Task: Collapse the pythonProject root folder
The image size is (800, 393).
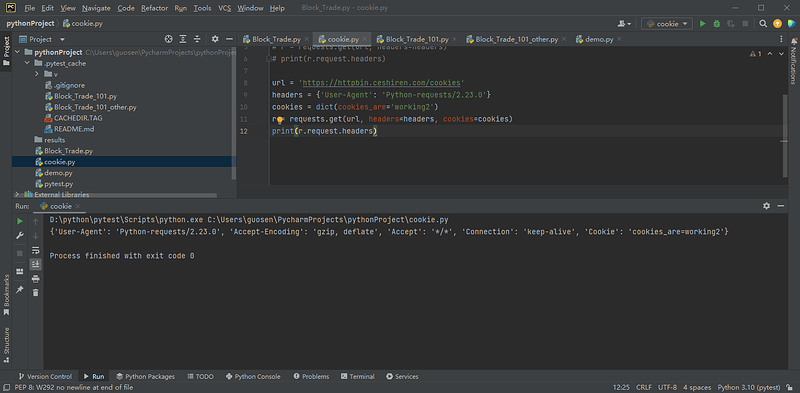Action: [17, 52]
